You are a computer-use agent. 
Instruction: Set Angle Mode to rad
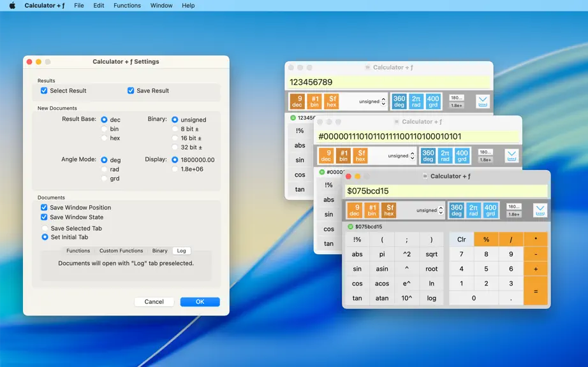pos(104,169)
